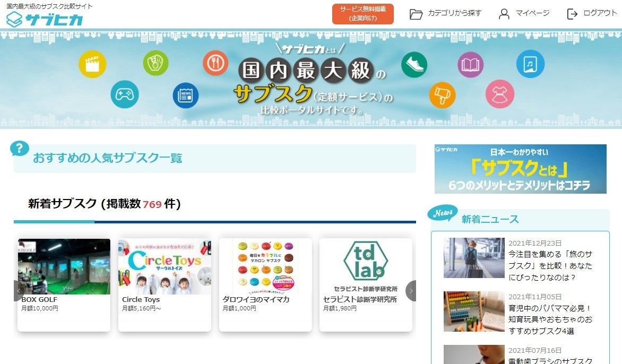Click the traveler news thumbnail image
The image size is (622, 364).
pyautogui.click(x=473, y=258)
